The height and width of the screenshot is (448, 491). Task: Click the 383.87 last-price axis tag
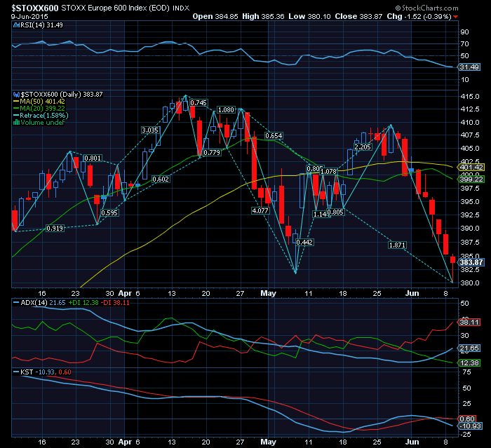pyautogui.click(x=471, y=262)
